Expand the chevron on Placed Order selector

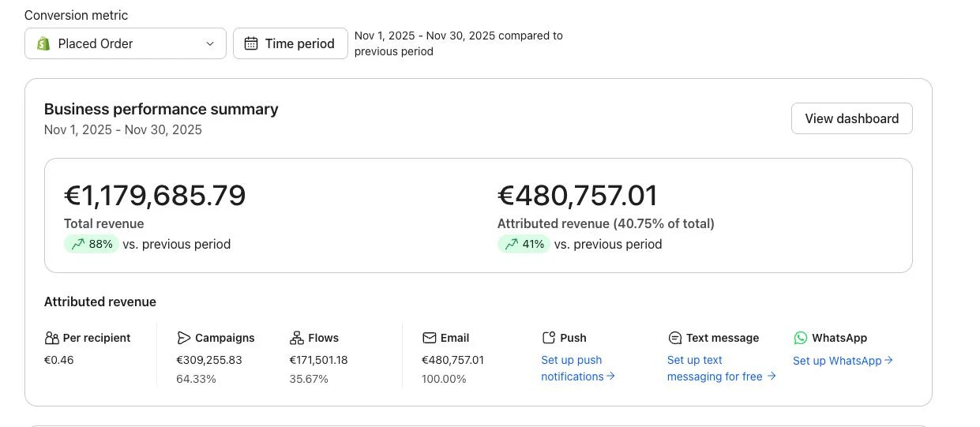(x=210, y=43)
